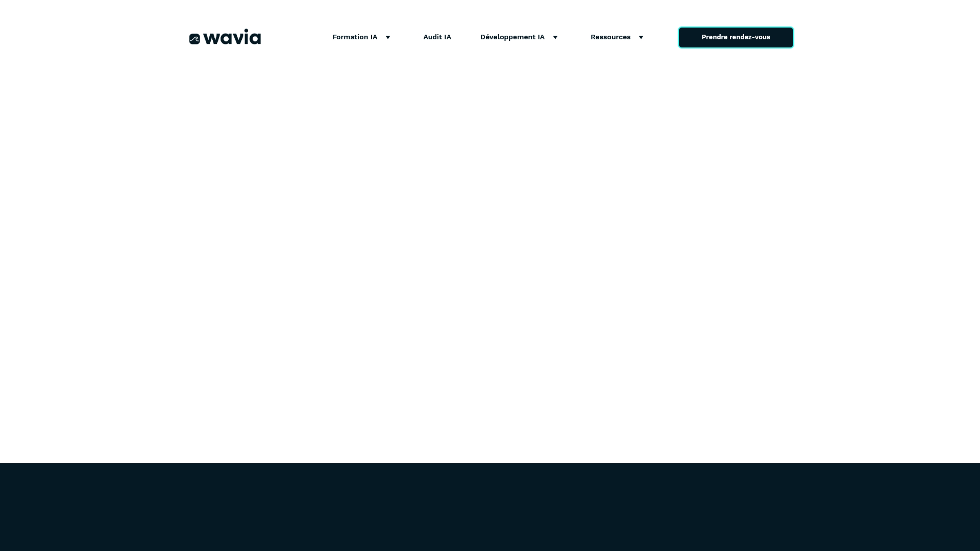Expand the Ressources dropdown arrow
Screen dimensions: 980x551
[641, 37]
